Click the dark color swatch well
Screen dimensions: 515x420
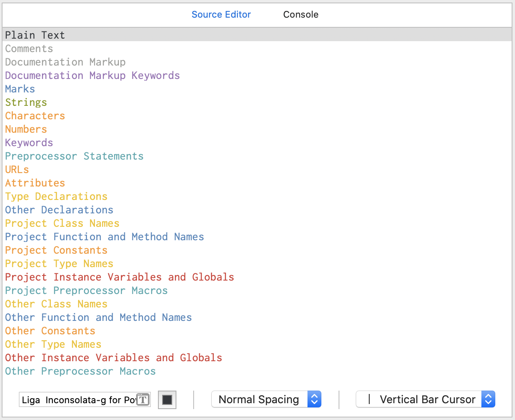coord(167,400)
